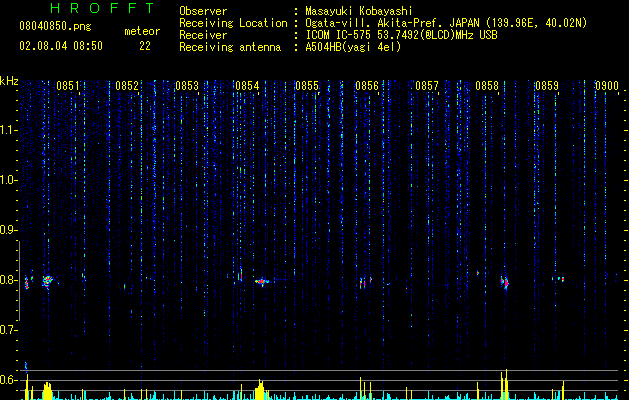Click the 0.6 kHz axis label
This screenshot has height=400, width=629.
click(x=8, y=380)
